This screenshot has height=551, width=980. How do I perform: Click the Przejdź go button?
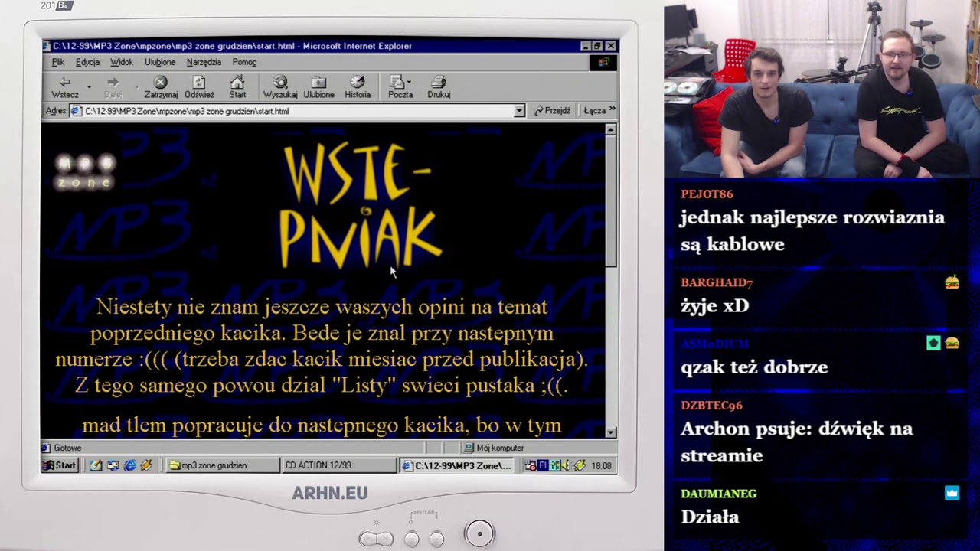pos(552,111)
